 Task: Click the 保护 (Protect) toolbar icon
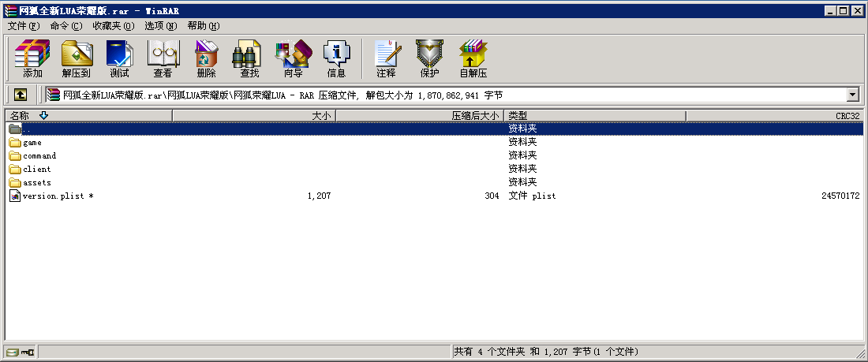[429, 58]
